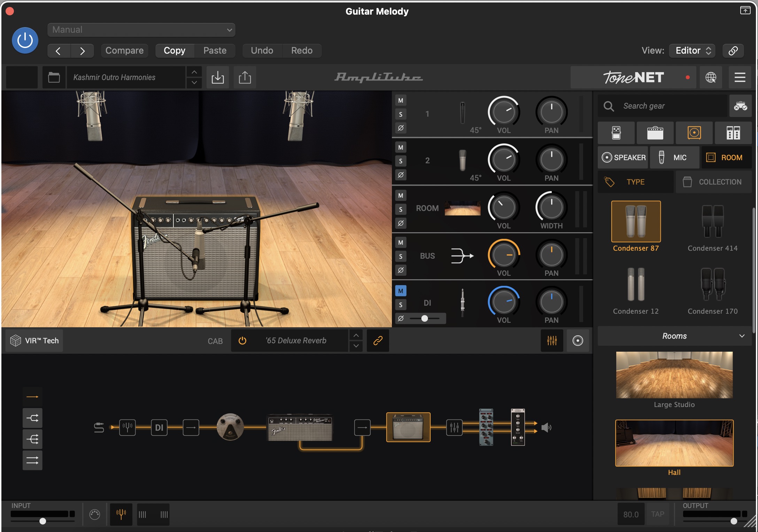Switch to the ROOM tab
Viewport: 758px width, 532px height.
coord(726,157)
